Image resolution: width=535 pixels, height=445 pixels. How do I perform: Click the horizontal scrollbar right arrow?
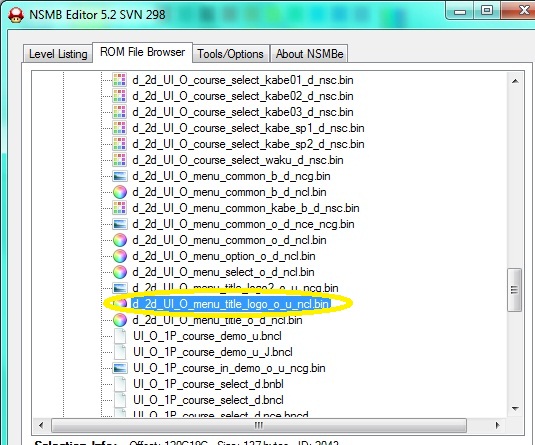pyautogui.click(x=497, y=425)
